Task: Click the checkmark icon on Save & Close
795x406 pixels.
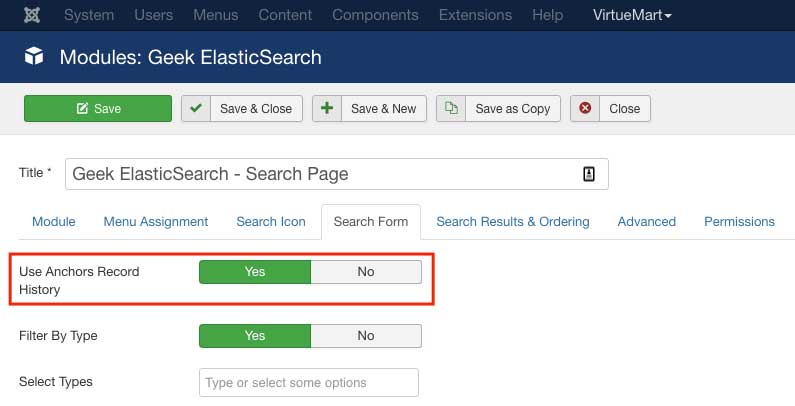Action: [196, 108]
